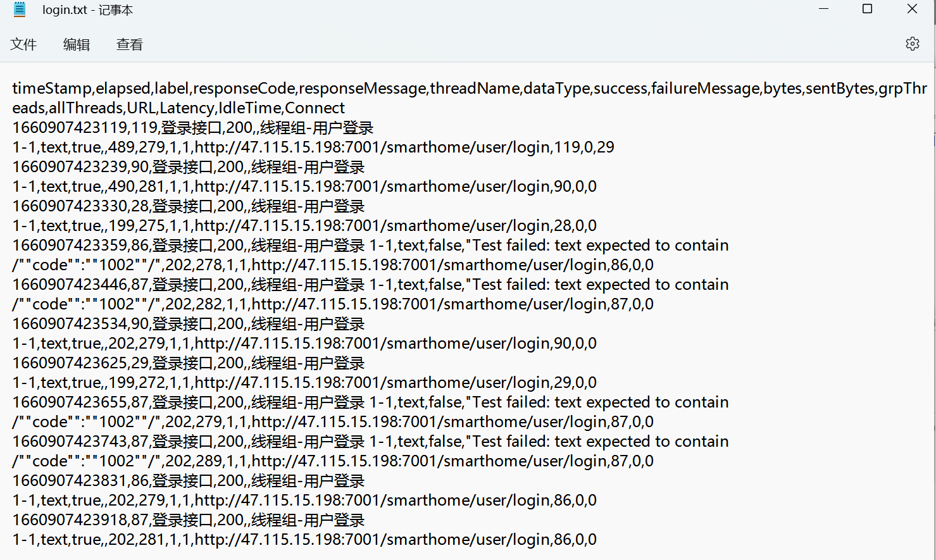This screenshot has height=560, width=936.
Task: Place cursor at timestamp 1660907423534
Action: click(x=70, y=324)
